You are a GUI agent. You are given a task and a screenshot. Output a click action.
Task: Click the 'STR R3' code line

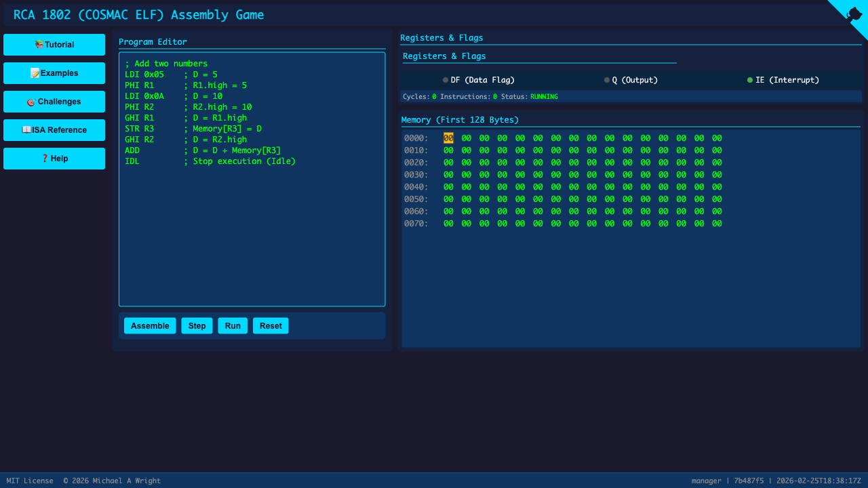point(193,129)
